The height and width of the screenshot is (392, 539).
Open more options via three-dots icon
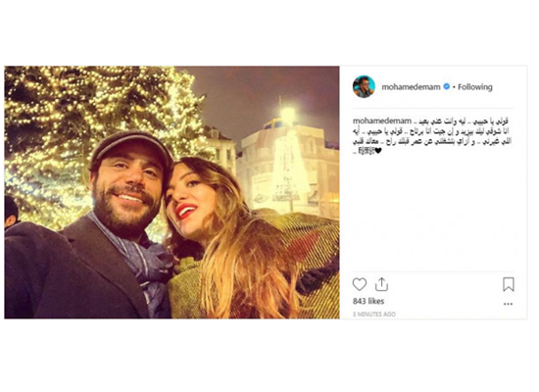point(508,304)
